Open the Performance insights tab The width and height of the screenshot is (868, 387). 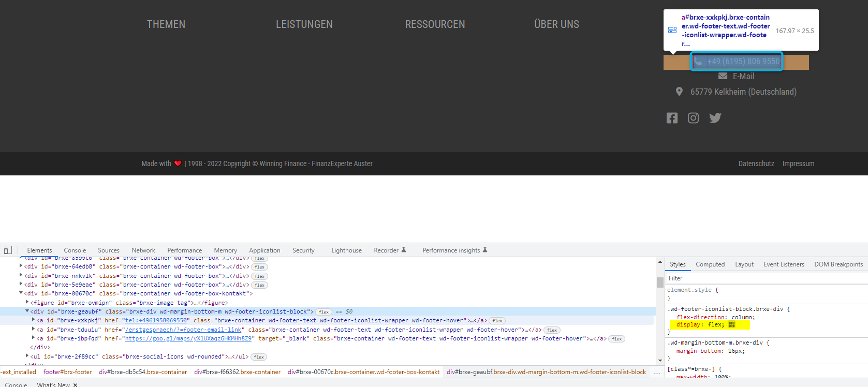454,250
